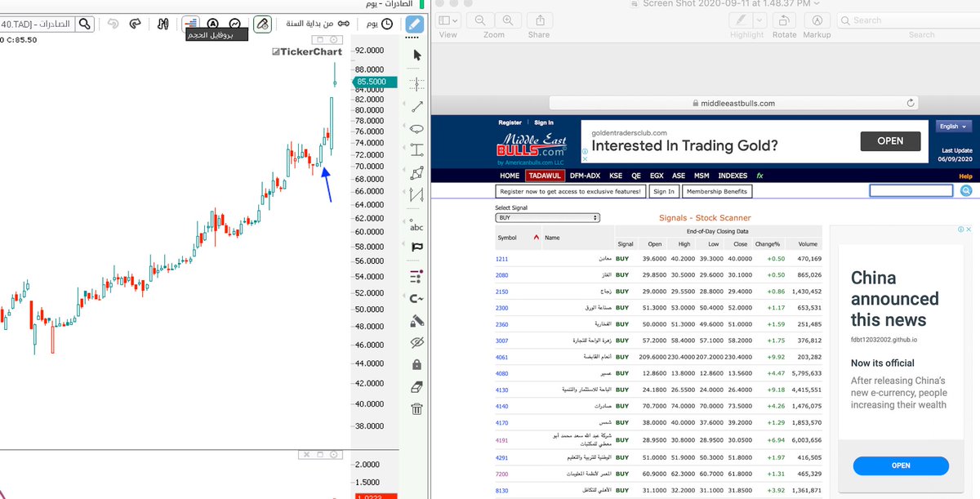Rotate the image with Rotate button
The width and height of the screenshot is (980, 499).
(784, 20)
